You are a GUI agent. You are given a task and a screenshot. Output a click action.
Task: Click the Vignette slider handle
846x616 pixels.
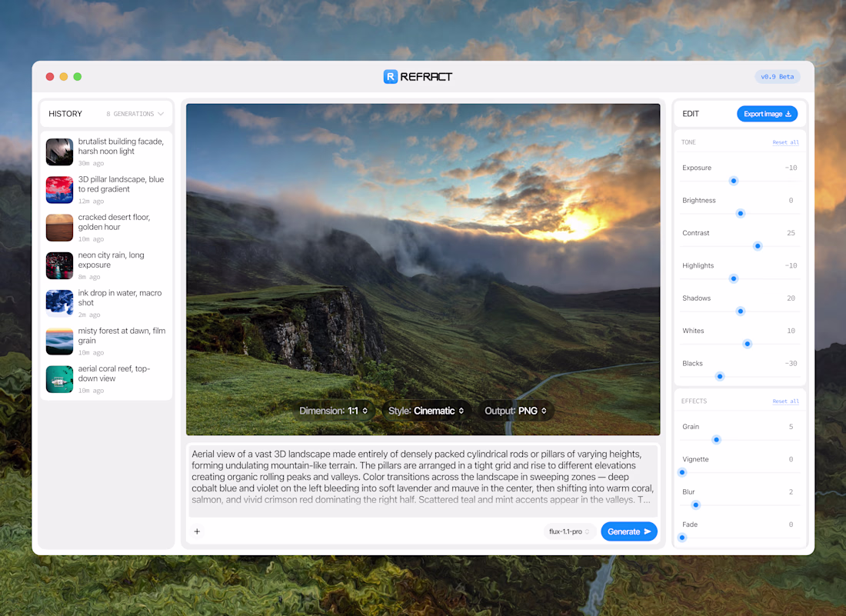[682, 472]
